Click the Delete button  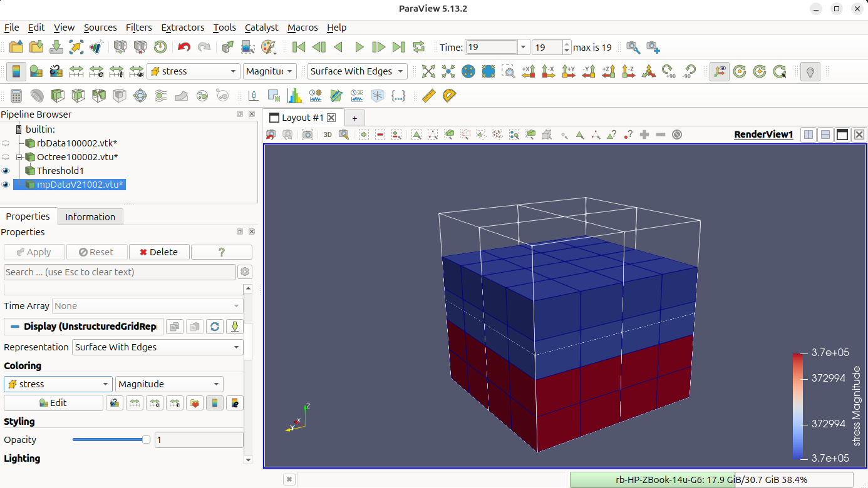(x=159, y=252)
